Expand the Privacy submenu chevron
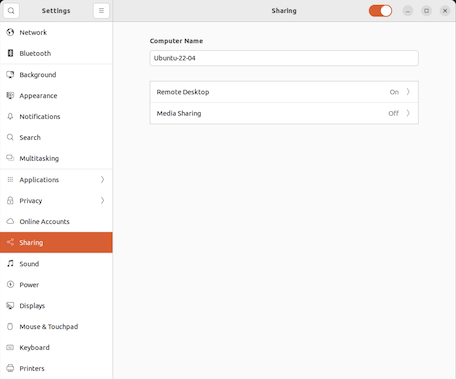The height and width of the screenshot is (379, 456). (102, 200)
